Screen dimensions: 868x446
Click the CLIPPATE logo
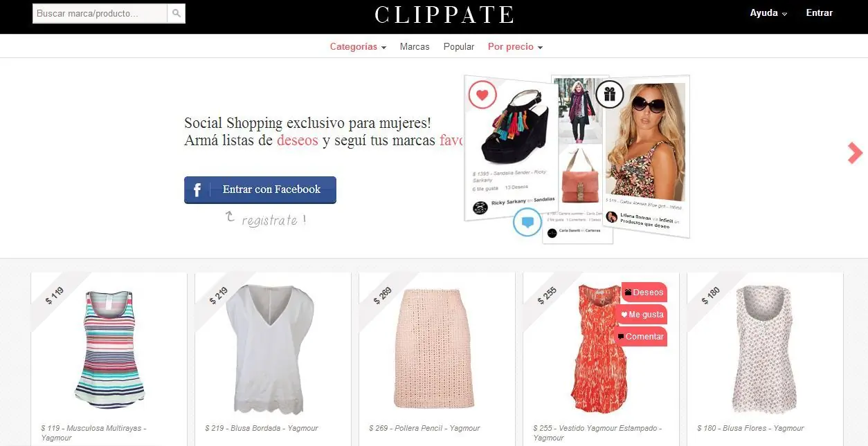coord(444,15)
